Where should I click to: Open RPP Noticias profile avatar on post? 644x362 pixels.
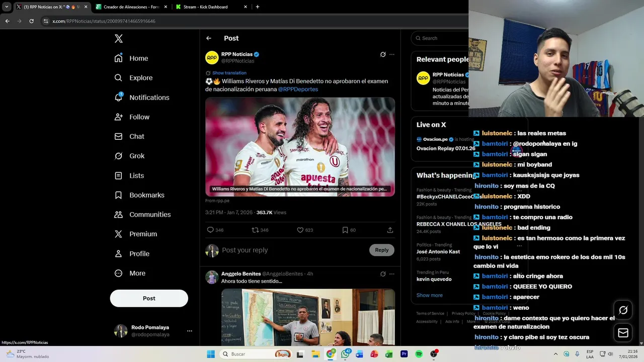tap(212, 57)
